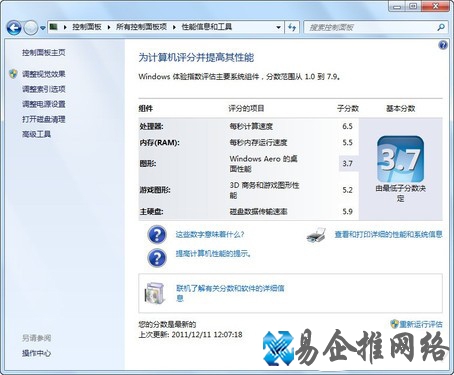The height and width of the screenshot is (375, 454).
Task: Click the 基本分数 column header
Action: click(401, 108)
